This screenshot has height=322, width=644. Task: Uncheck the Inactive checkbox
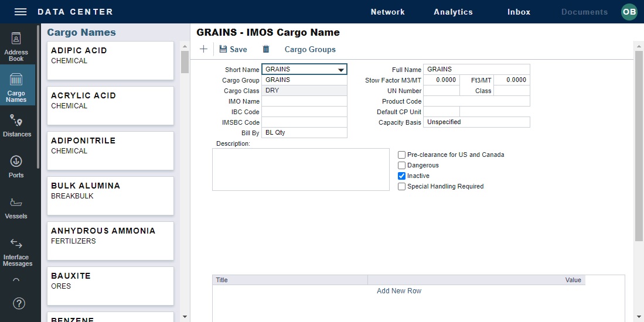pos(401,176)
